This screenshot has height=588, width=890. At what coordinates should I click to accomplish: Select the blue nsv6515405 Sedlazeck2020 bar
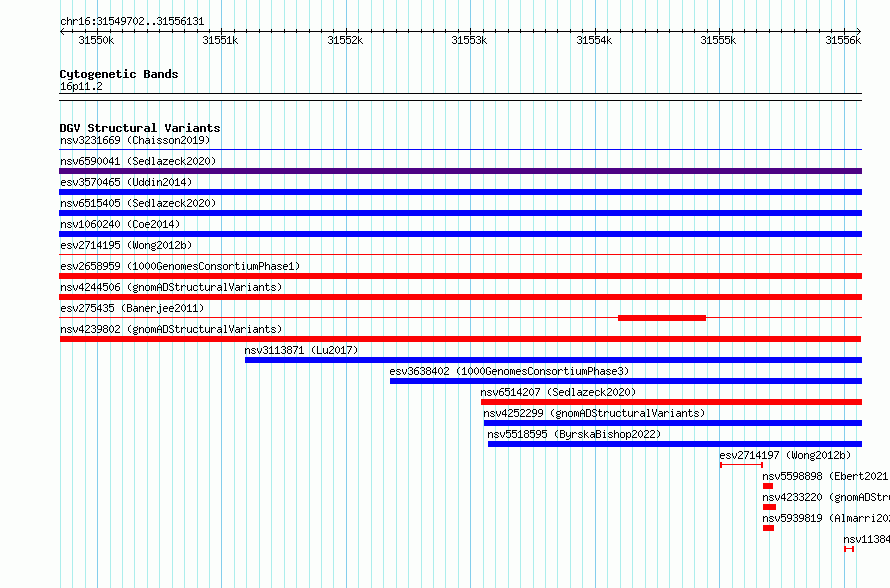coord(460,213)
